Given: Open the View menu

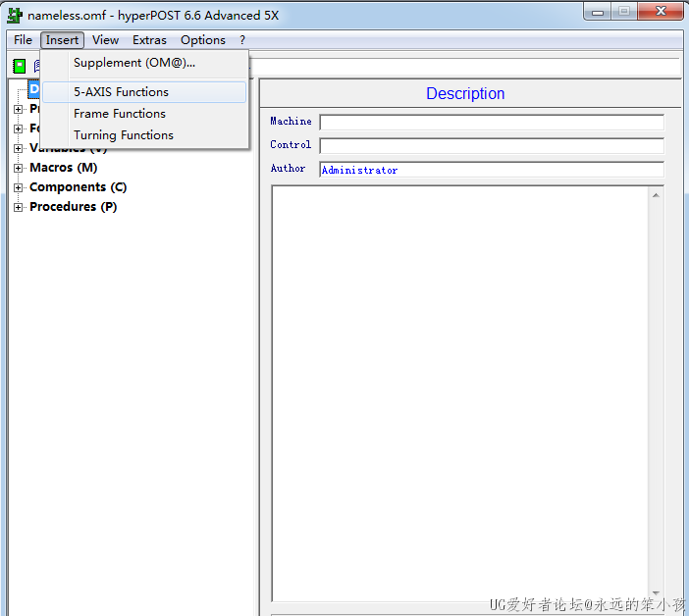Looking at the screenshot, I should (105, 40).
